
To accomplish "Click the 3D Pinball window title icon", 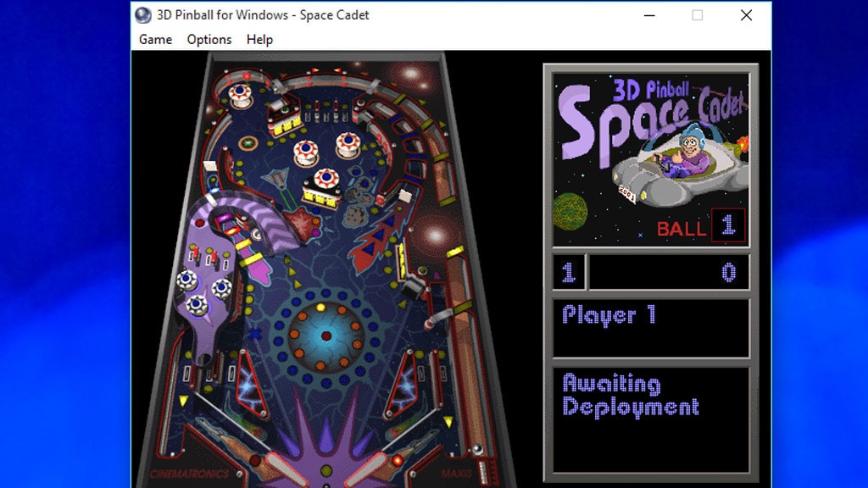I will [142, 15].
